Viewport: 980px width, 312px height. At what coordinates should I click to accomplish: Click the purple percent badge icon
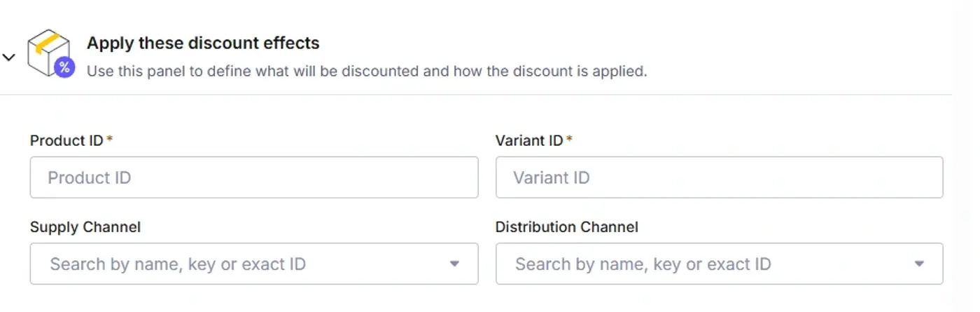64,67
